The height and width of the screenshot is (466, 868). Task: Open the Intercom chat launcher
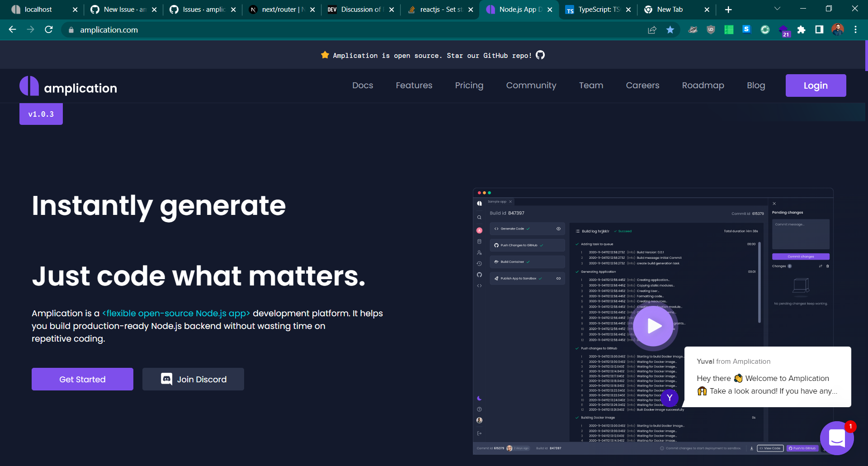[x=837, y=438]
